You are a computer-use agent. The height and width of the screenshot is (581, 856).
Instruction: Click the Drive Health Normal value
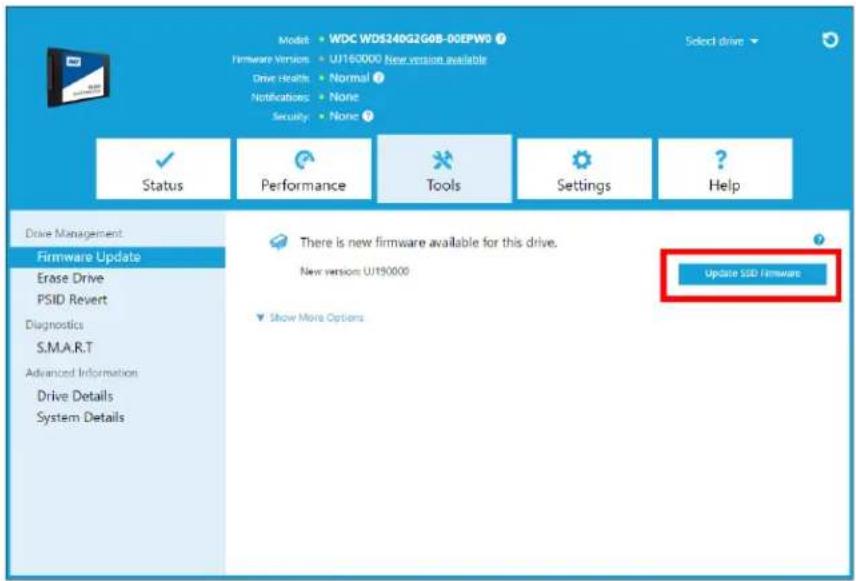349,78
